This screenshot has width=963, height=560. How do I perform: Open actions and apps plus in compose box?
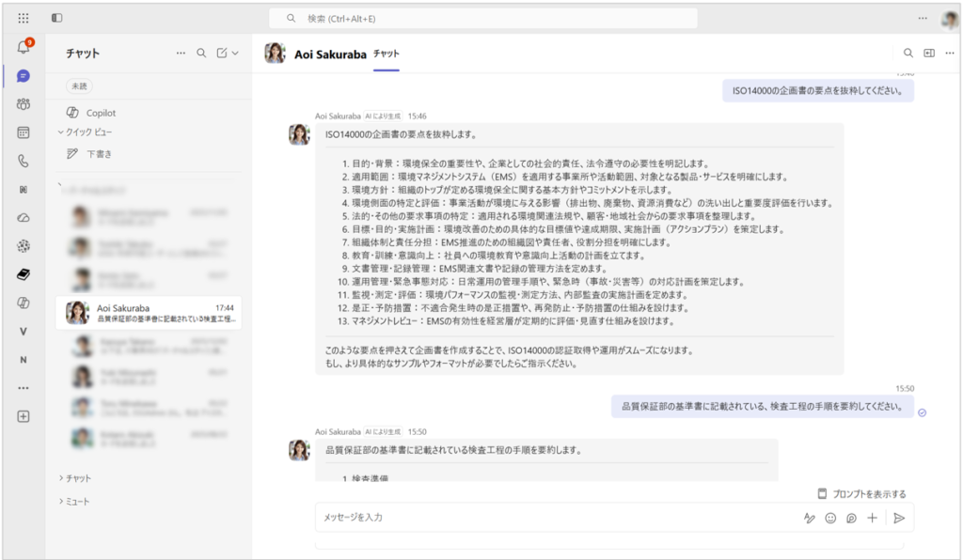pos(872,519)
